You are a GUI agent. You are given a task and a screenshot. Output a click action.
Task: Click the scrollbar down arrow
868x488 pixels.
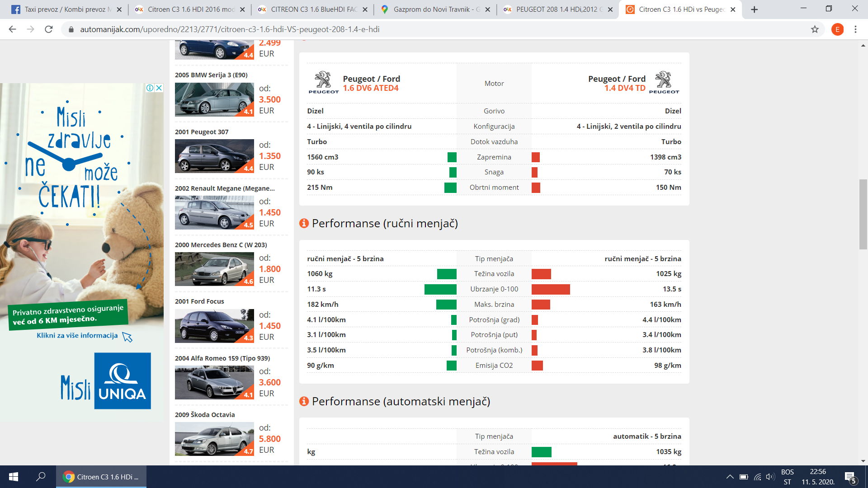coord(863,461)
